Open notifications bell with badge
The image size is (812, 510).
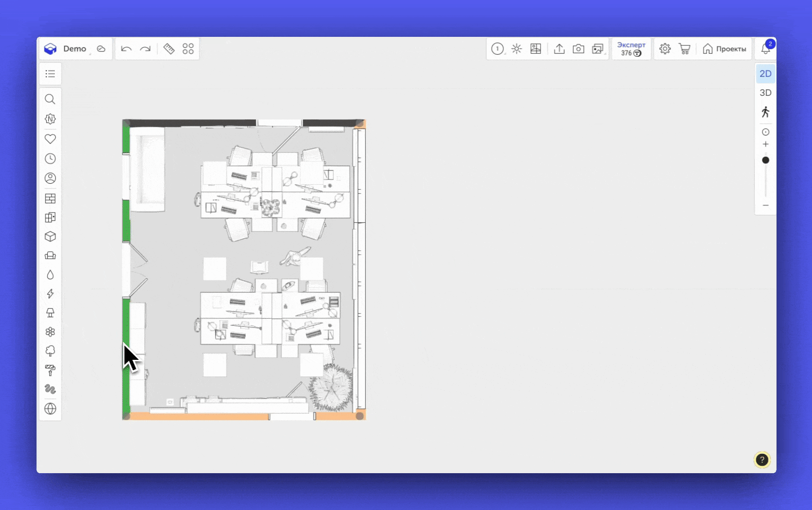[766, 48]
